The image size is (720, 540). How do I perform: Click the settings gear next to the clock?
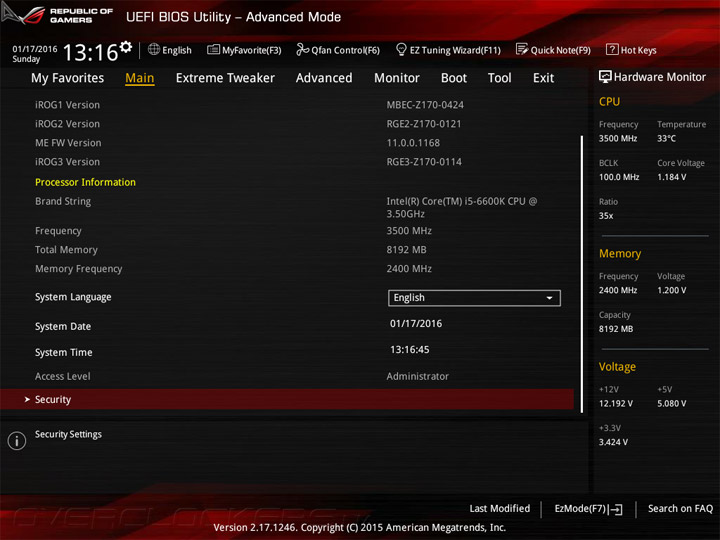point(126,46)
